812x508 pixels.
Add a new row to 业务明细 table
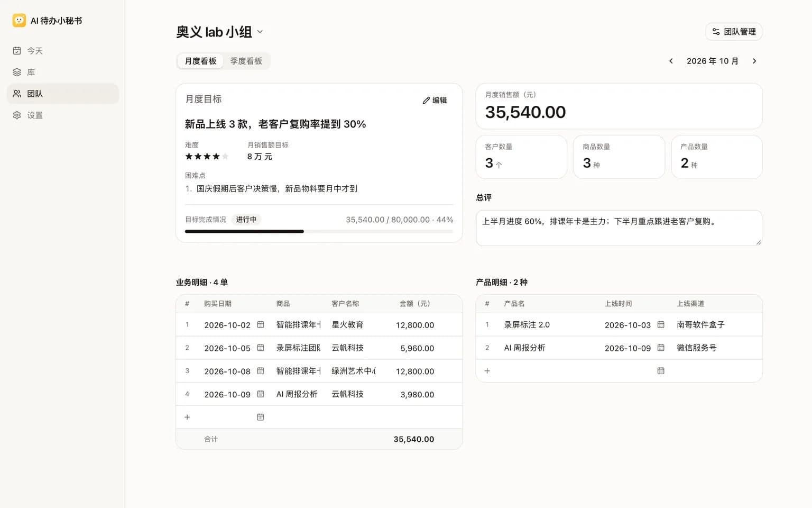[187, 417]
